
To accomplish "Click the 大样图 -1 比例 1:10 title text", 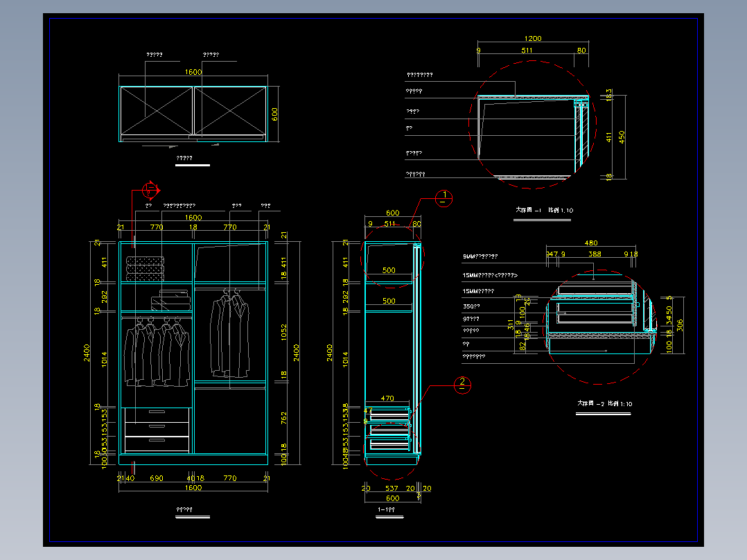I will pyautogui.click(x=544, y=210).
